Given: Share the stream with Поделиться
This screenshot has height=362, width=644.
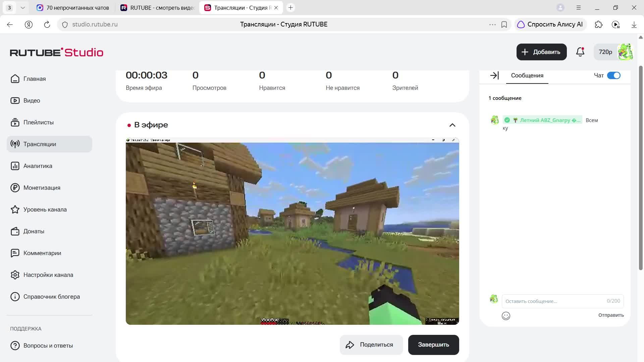Looking at the screenshot, I should pos(371,345).
